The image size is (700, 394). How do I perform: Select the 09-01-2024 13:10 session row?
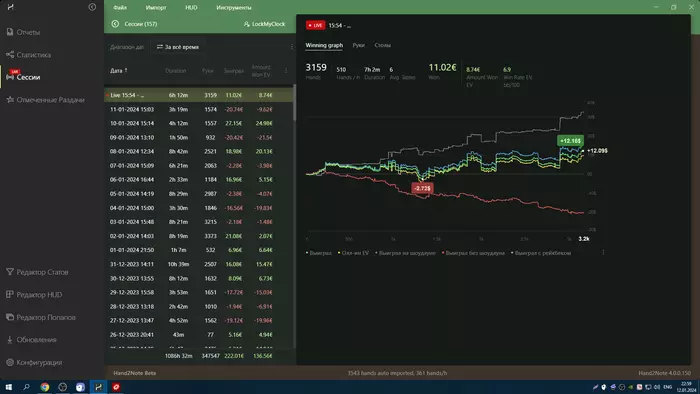click(199, 137)
